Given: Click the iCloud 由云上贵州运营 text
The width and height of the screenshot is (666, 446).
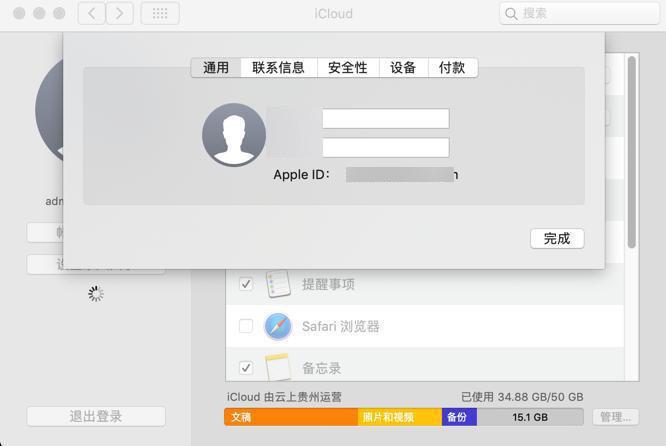Looking at the screenshot, I should click(x=284, y=397).
